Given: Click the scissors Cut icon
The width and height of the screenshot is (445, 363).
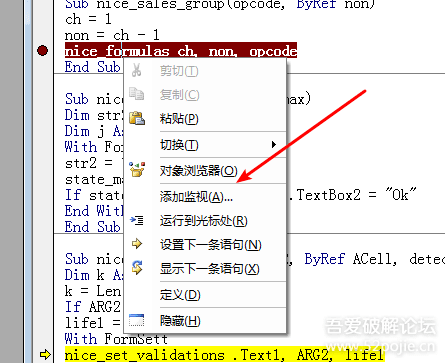Looking at the screenshot, I should 136,70.
